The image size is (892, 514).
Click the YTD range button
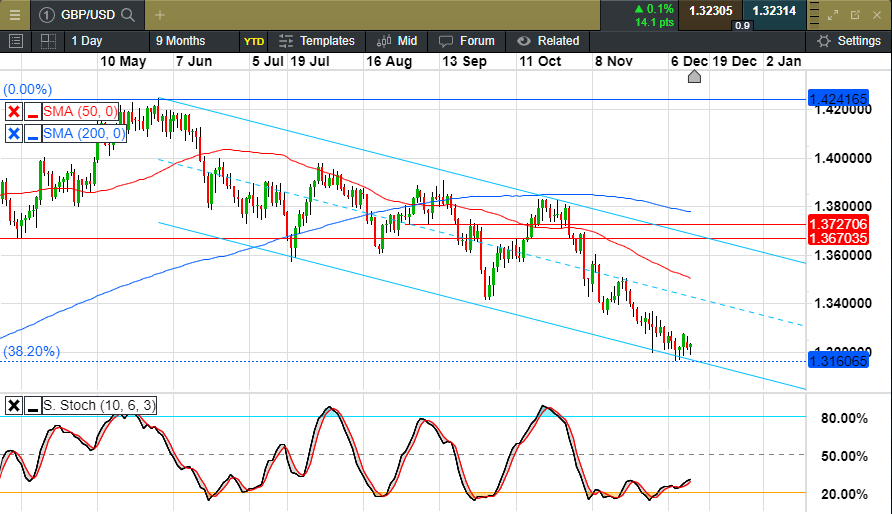coord(253,41)
